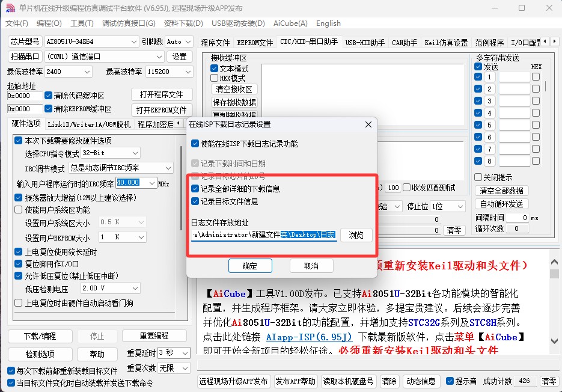562x392 pixels.
Task: Click 浏览 button for log path
Action: point(356,235)
